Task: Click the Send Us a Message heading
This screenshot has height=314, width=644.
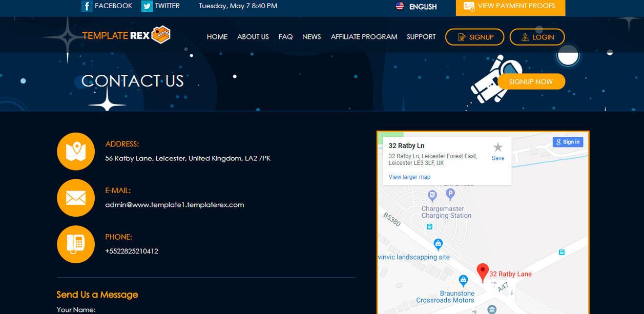Action: (97, 295)
